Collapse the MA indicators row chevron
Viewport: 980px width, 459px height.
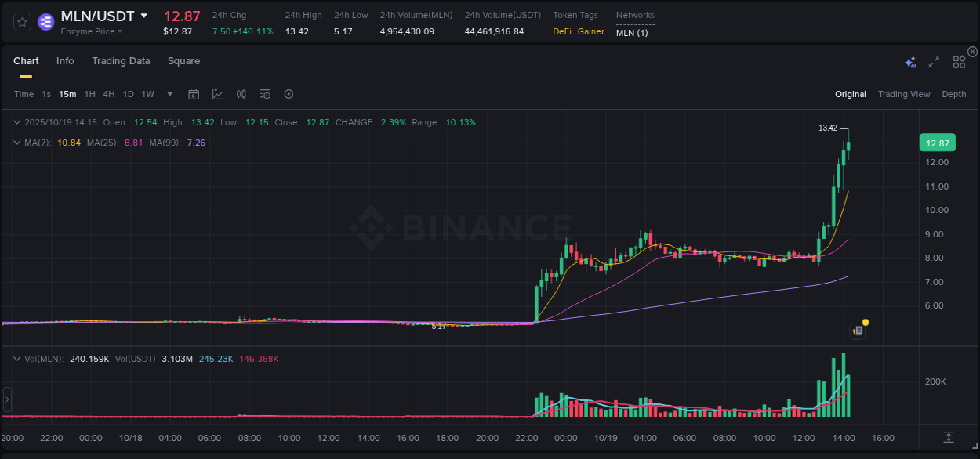17,143
